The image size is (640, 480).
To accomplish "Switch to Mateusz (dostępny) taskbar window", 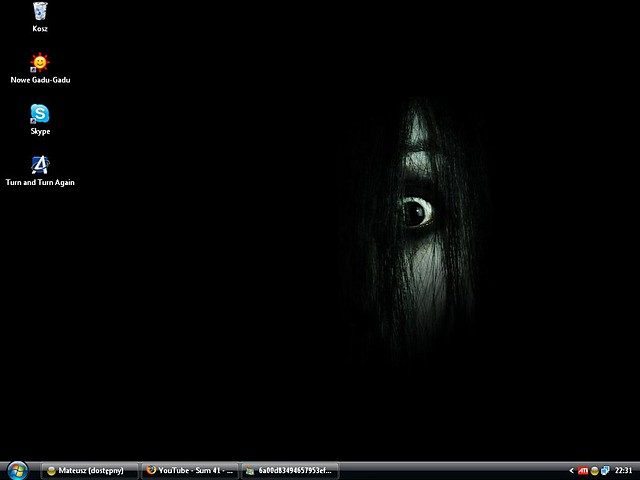I will tap(90, 471).
